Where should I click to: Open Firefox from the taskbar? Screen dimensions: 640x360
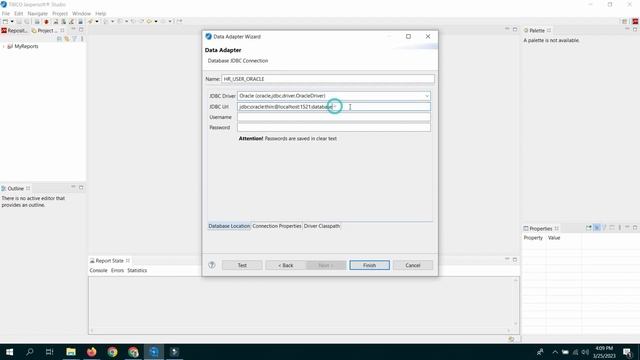pyautogui.click(x=91, y=352)
